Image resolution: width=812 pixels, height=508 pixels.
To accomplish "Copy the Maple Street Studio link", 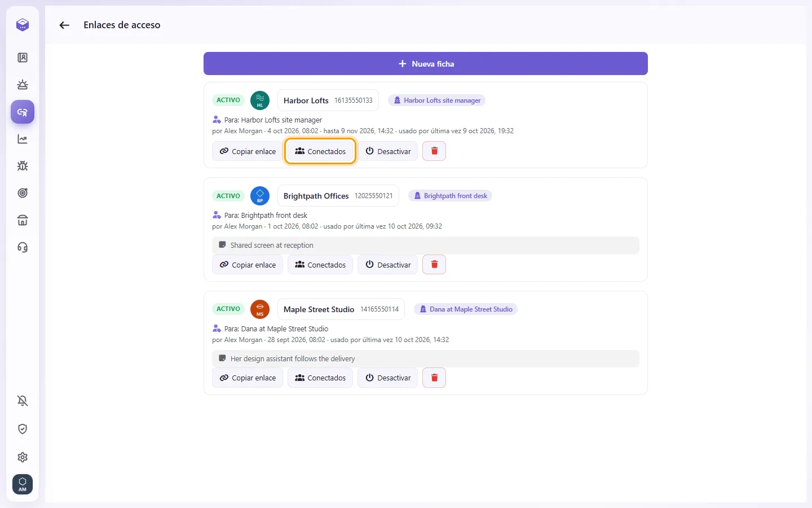I will click(248, 378).
